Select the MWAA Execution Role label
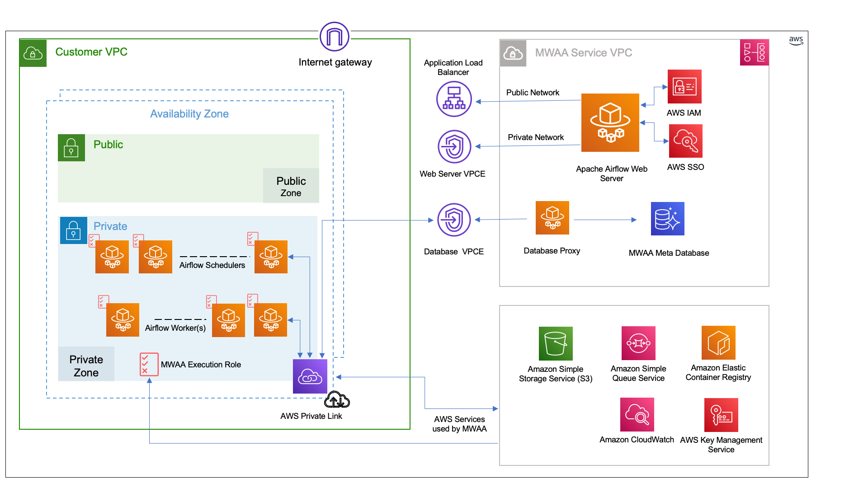The width and height of the screenshot is (868, 488). pyautogui.click(x=201, y=365)
